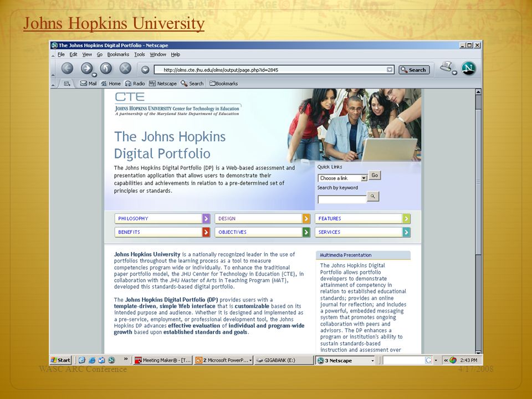Open the URL history dropdown arrow
The width and height of the screenshot is (532, 399).
[x=390, y=70]
